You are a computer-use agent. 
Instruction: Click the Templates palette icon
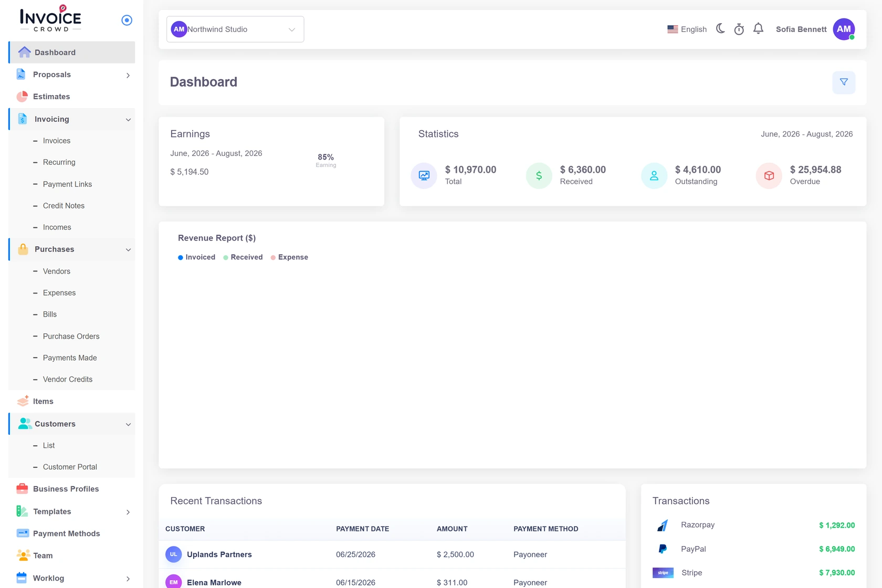click(x=22, y=511)
